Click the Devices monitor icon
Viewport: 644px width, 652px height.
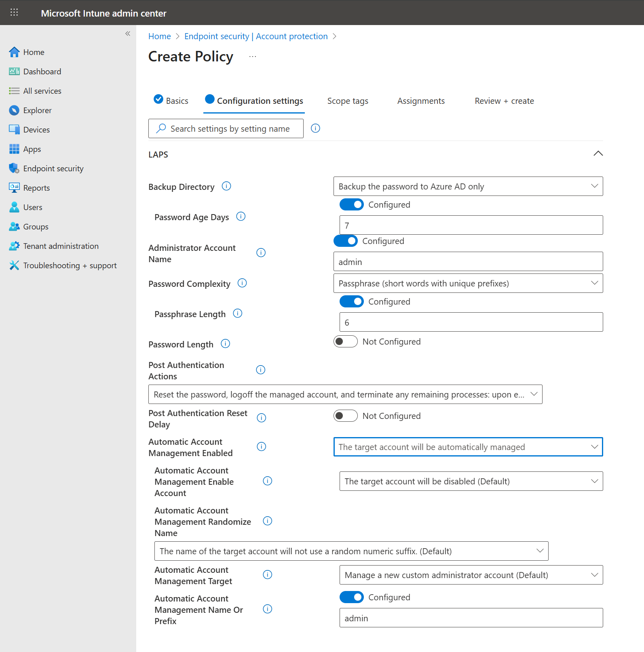tap(14, 130)
